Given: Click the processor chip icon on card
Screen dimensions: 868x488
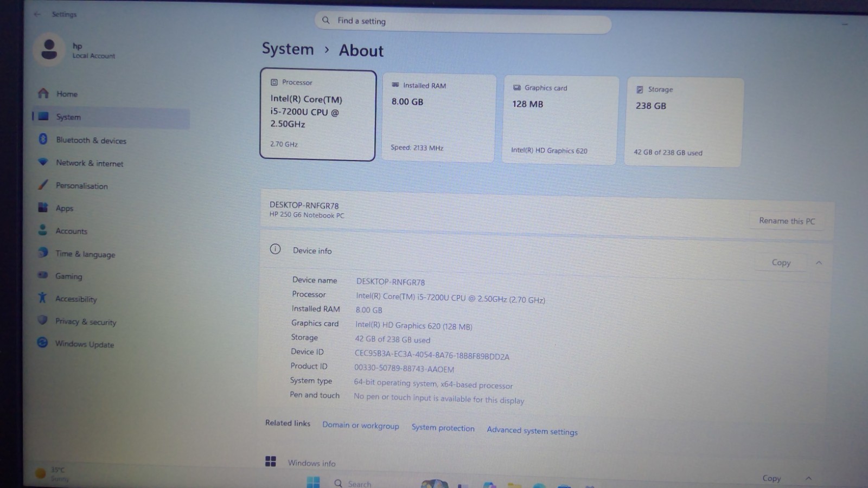Looking at the screenshot, I should 274,82.
